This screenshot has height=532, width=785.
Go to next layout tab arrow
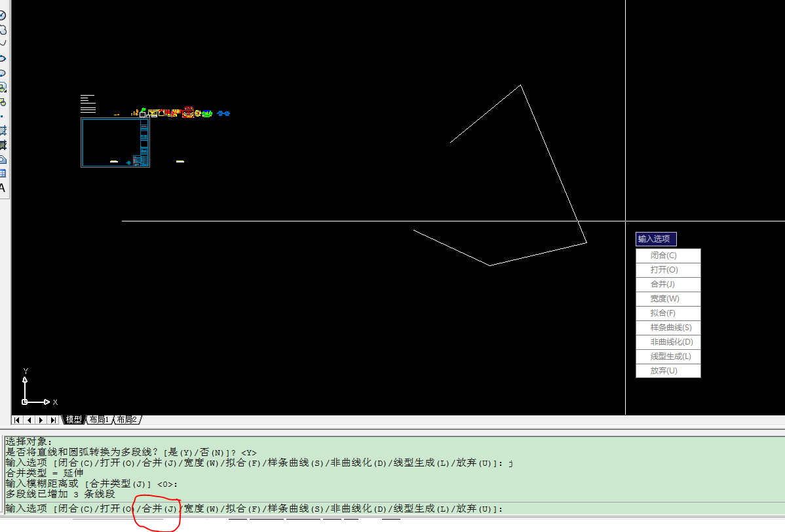coord(41,420)
